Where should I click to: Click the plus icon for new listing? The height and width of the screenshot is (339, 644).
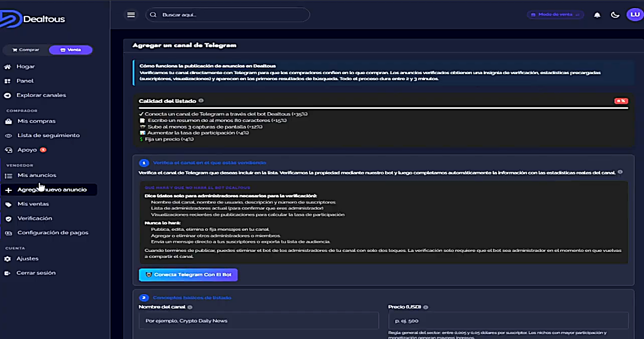[8, 190]
